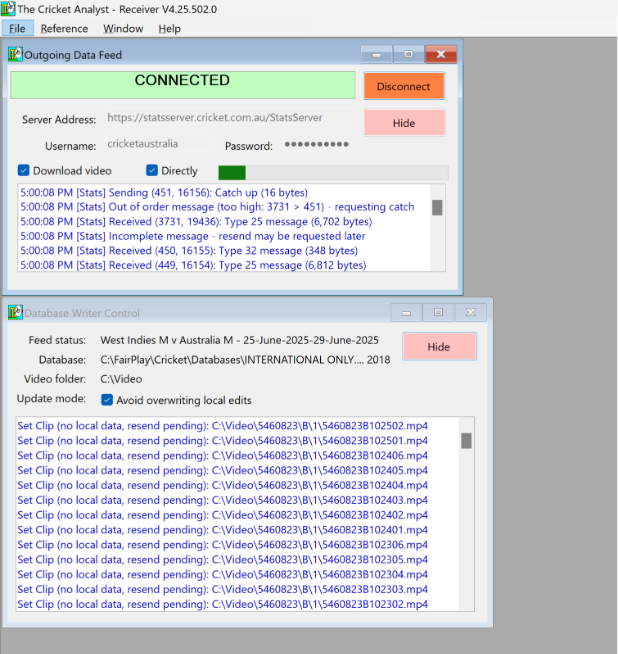Click the stats log scrollbar thumb

point(437,207)
